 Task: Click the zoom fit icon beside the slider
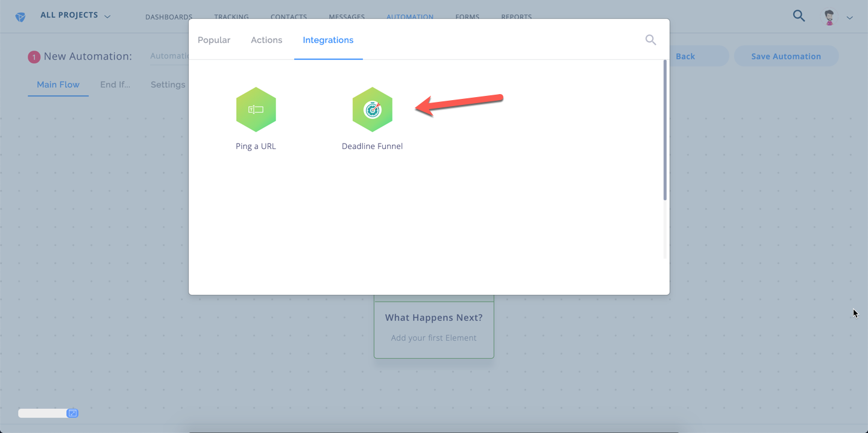click(x=72, y=413)
